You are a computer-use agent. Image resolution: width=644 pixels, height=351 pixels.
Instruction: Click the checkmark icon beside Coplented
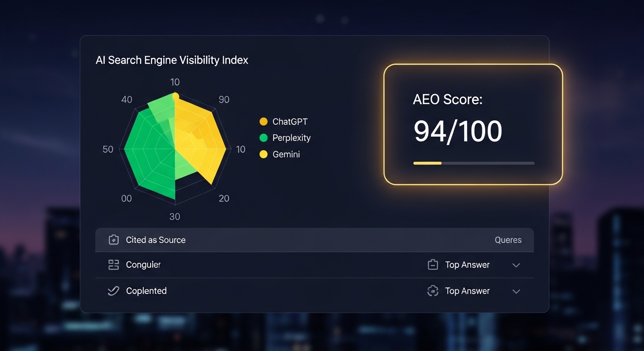pyautogui.click(x=113, y=291)
